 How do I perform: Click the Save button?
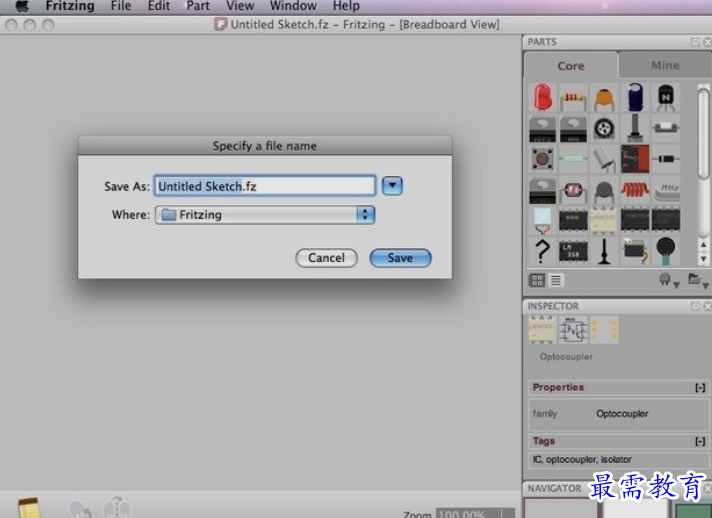click(x=400, y=257)
